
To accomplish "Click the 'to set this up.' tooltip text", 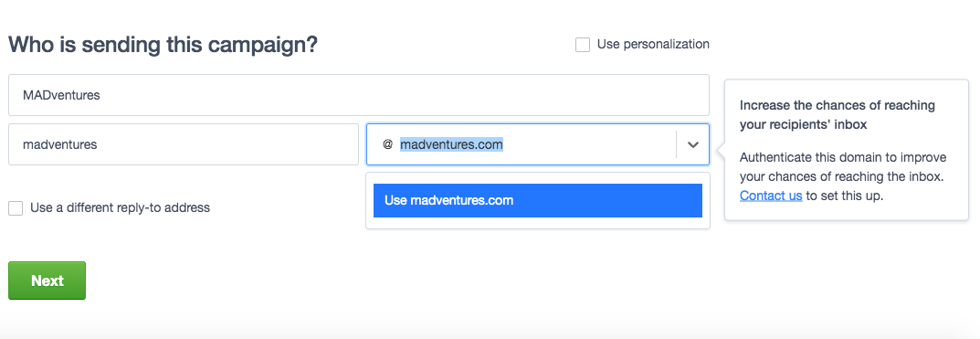I will [x=845, y=196].
